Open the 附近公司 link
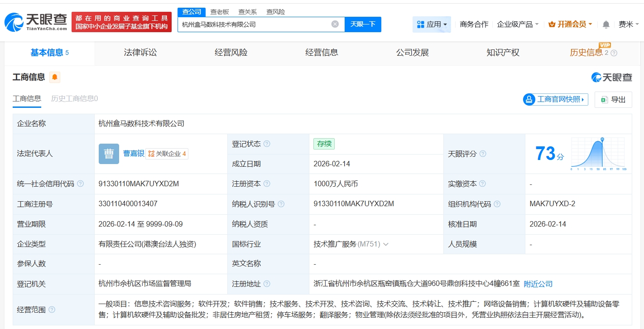The width and height of the screenshot is (644, 329). point(538,284)
